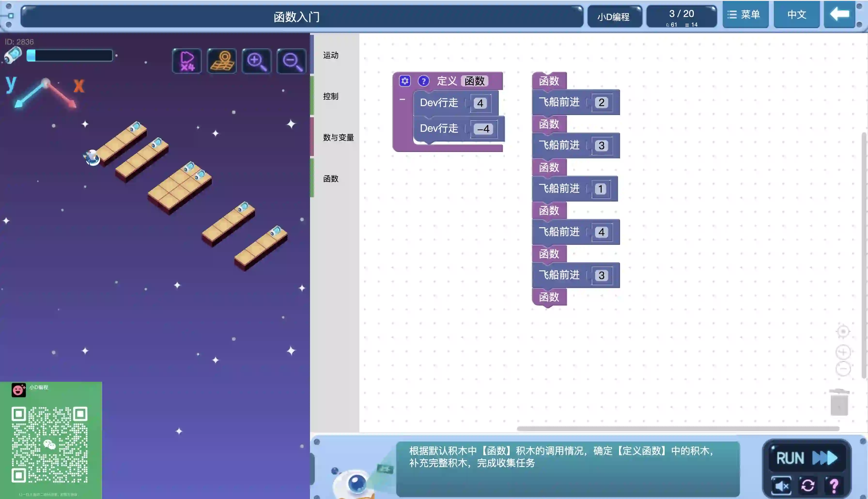Collapse 定义函数 block with minus sign
This screenshot has height=499, width=868.
tap(402, 99)
